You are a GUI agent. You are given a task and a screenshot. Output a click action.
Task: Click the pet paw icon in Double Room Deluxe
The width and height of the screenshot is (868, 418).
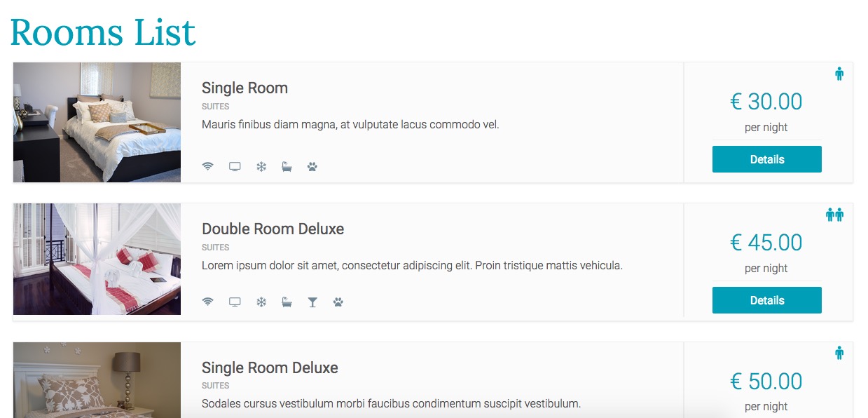pyautogui.click(x=338, y=302)
